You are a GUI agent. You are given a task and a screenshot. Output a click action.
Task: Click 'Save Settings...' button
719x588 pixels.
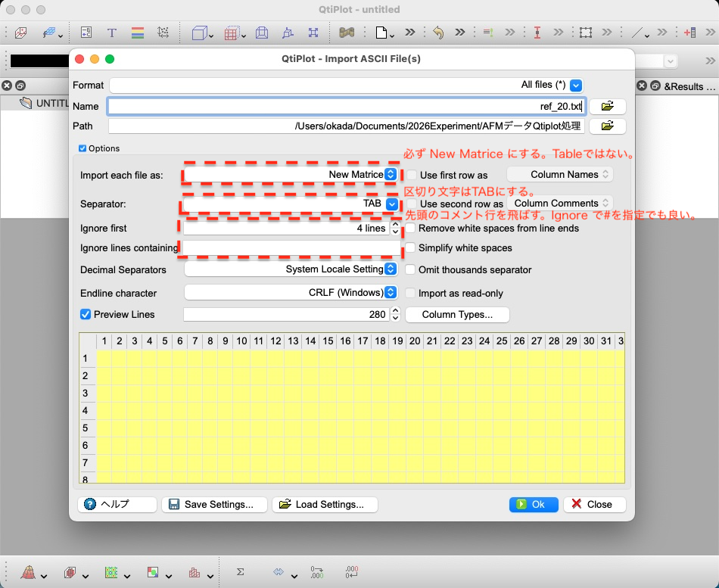(x=214, y=504)
